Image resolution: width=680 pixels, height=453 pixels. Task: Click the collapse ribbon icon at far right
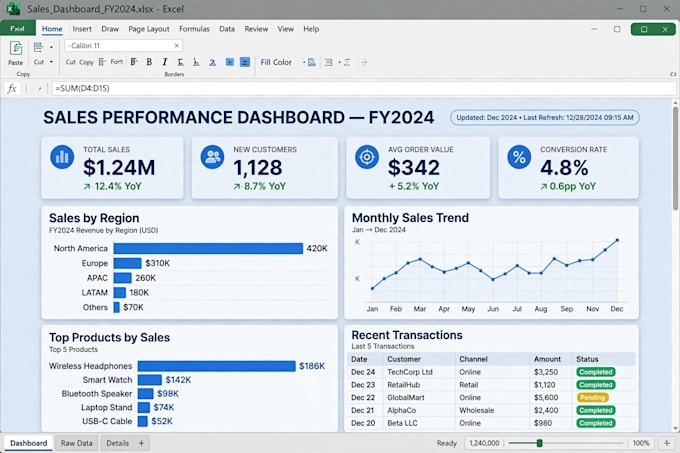tap(673, 74)
